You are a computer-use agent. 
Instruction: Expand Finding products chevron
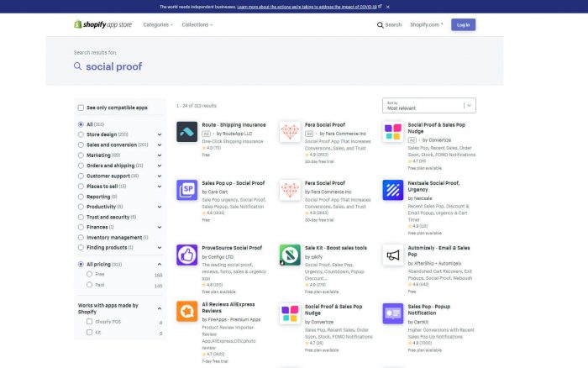(160, 248)
